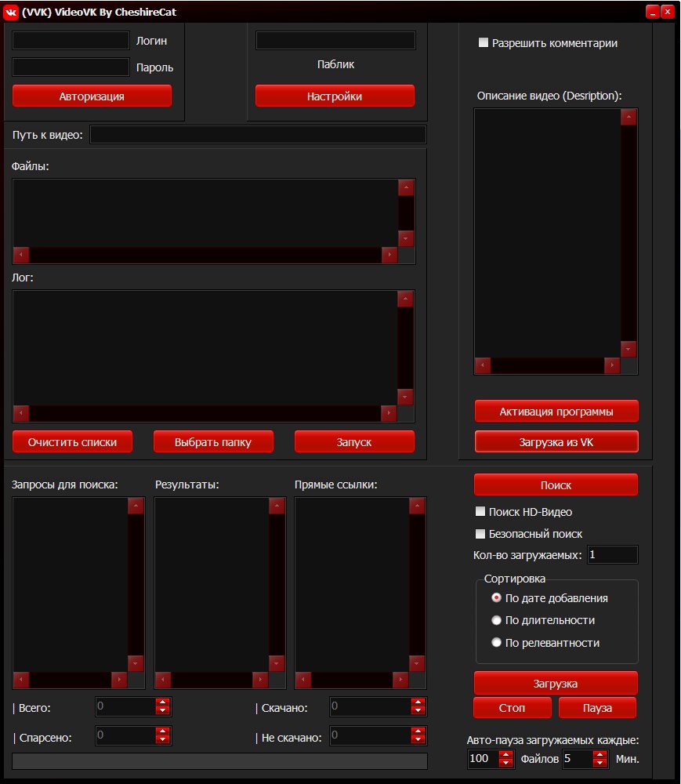Click the Лог box scroll-right arrow
681x784 pixels.
(x=389, y=413)
